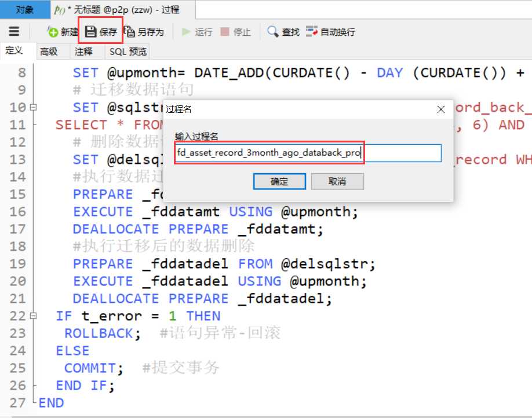Toggle Auto Wrap (自动换行) icon

click(312, 31)
